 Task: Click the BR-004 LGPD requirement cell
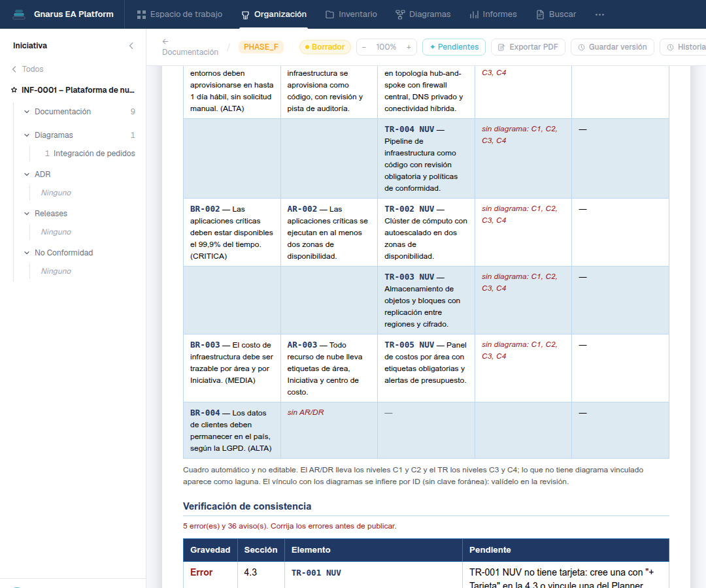point(232,430)
